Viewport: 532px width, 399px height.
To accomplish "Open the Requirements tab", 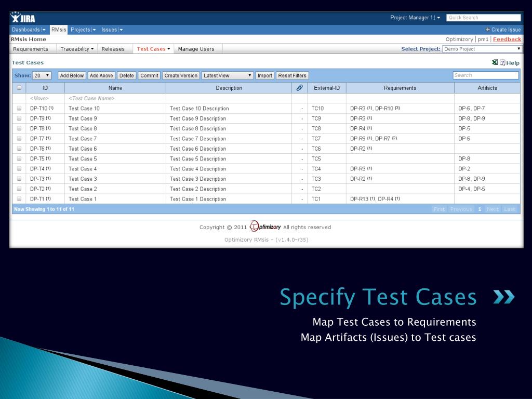I will pos(31,49).
